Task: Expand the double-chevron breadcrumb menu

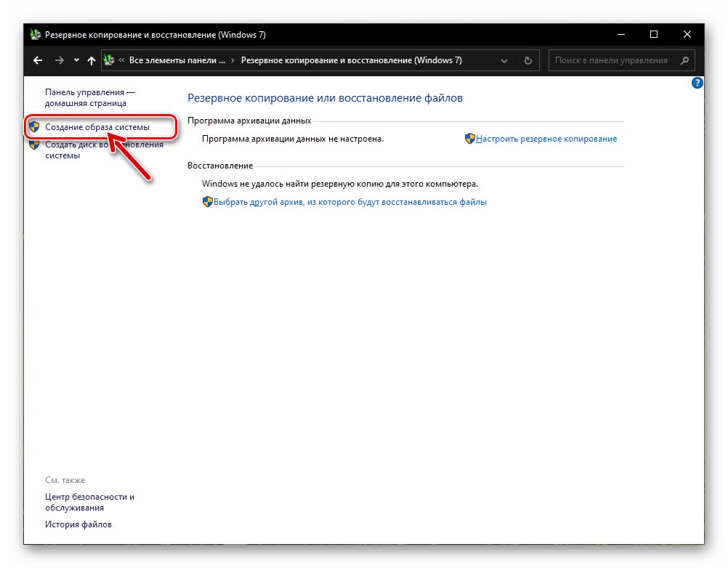Action: 121,60
